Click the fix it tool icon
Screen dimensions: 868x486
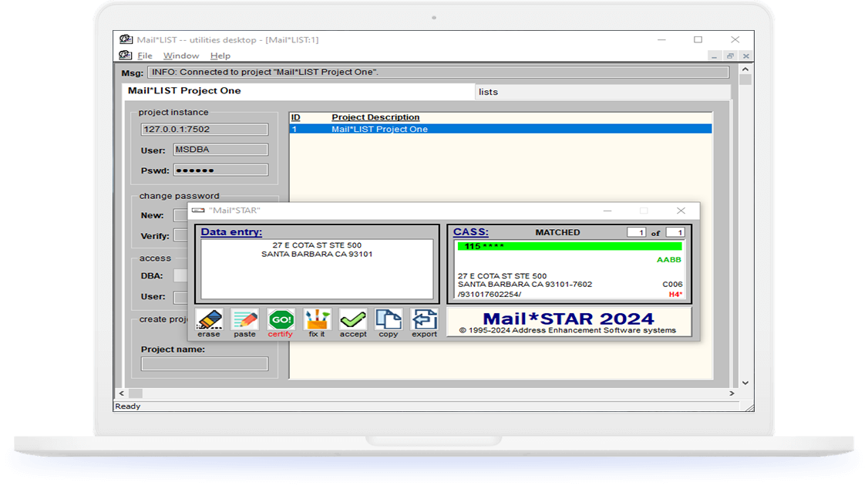[317, 319]
